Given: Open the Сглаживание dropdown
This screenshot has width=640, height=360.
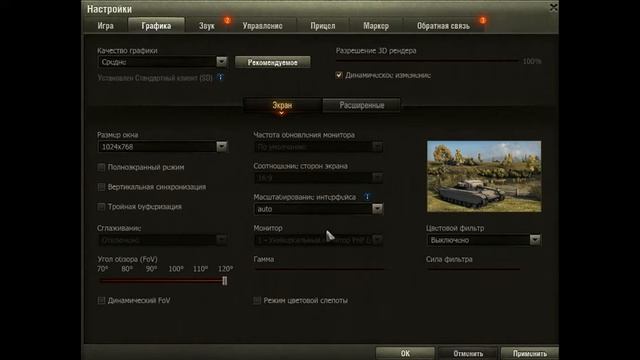Looking at the screenshot, I should tap(162, 240).
